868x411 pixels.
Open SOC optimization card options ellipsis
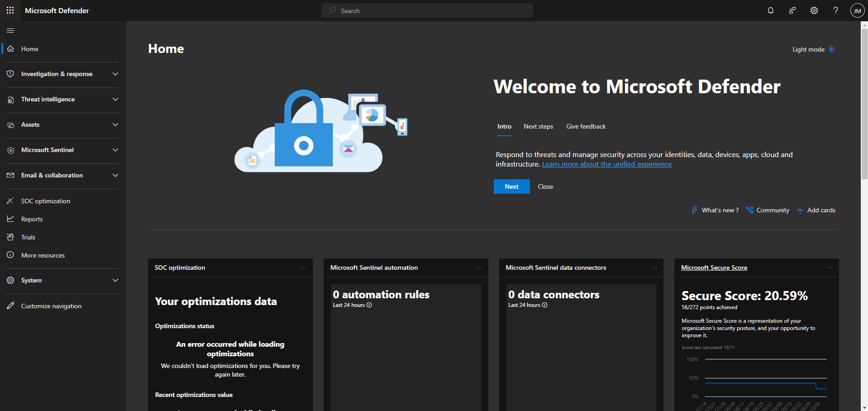point(303,268)
